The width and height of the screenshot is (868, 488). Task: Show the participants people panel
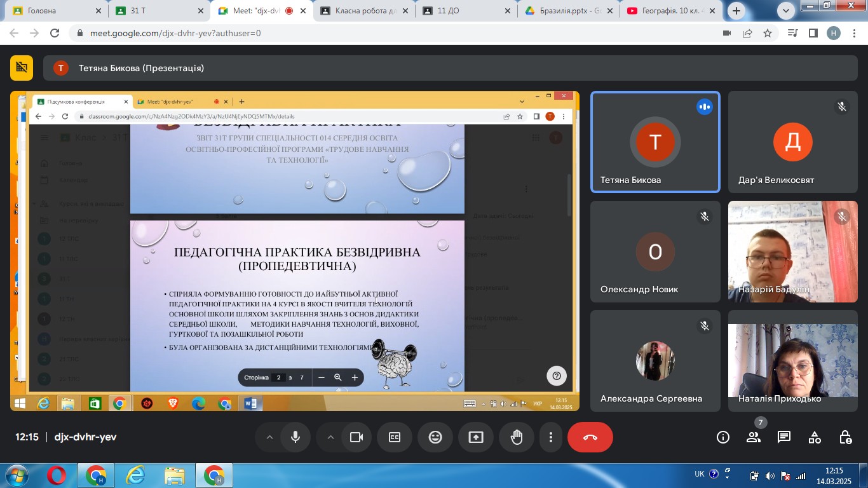click(x=754, y=437)
